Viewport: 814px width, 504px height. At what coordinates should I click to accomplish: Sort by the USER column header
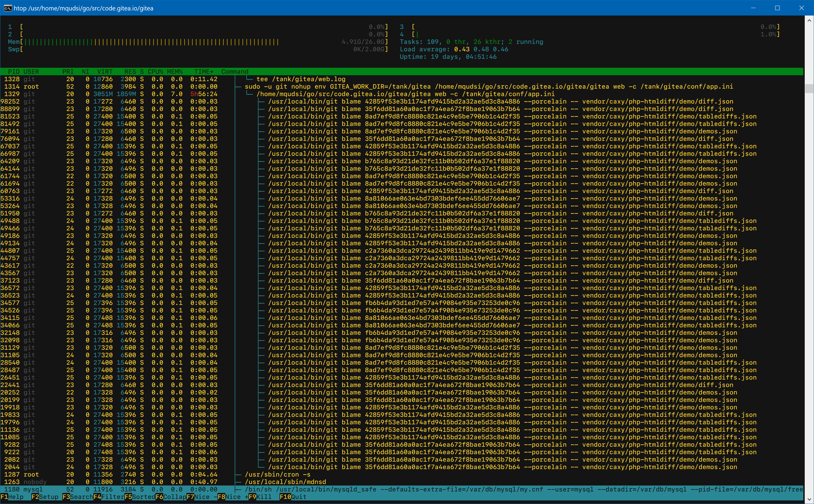point(31,72)
